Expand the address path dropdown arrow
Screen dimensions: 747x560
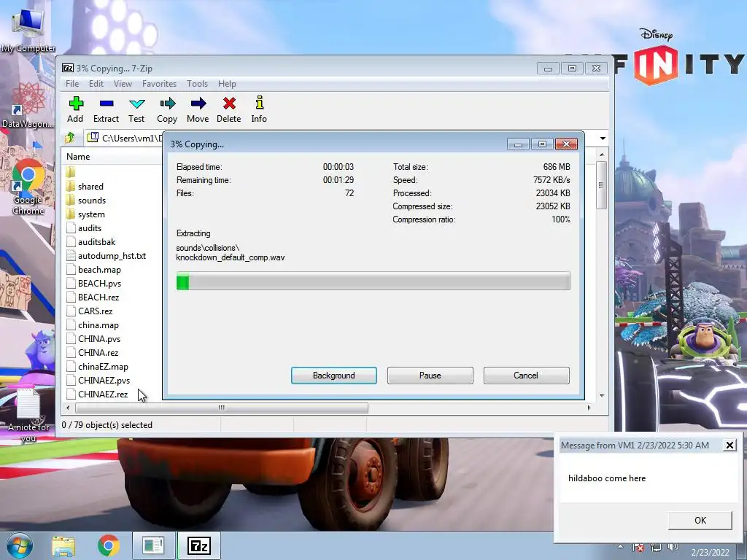603,139
